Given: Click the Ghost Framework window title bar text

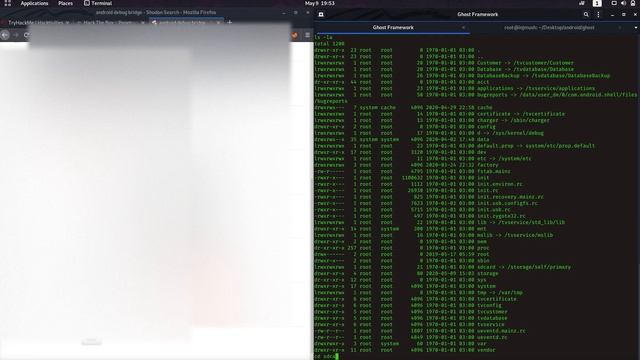Looking at the screenshot, I should 478,14.
